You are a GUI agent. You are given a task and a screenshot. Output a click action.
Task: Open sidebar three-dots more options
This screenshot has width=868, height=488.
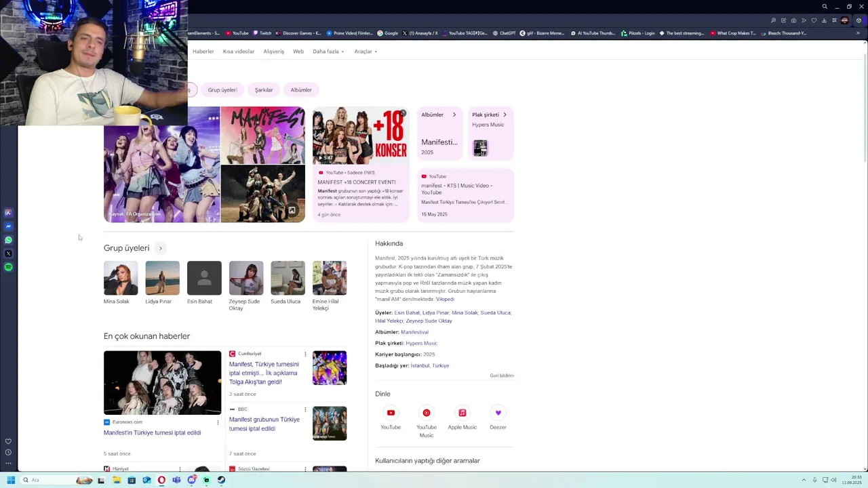(8, 463)
